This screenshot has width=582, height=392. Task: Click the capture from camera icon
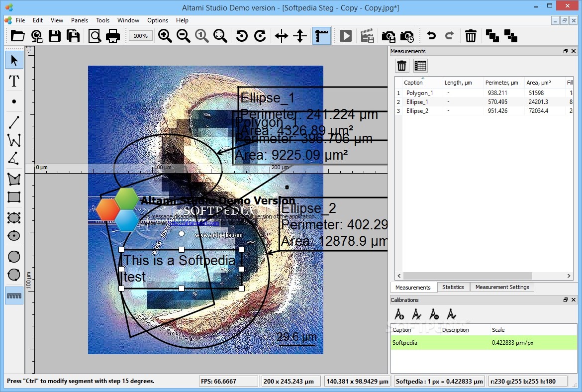click(37, 36)
